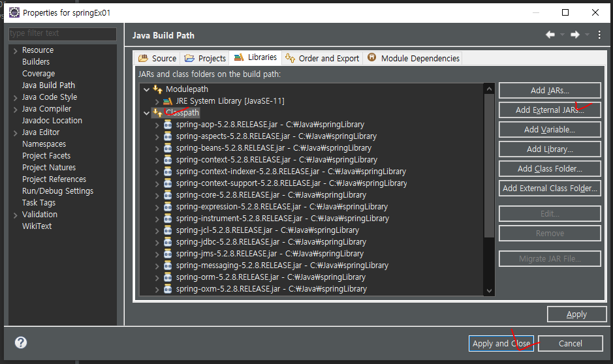Click the spring-beans jar file icon
The image size is (613, 364).
pyautogui.click(x=168, y=148)
